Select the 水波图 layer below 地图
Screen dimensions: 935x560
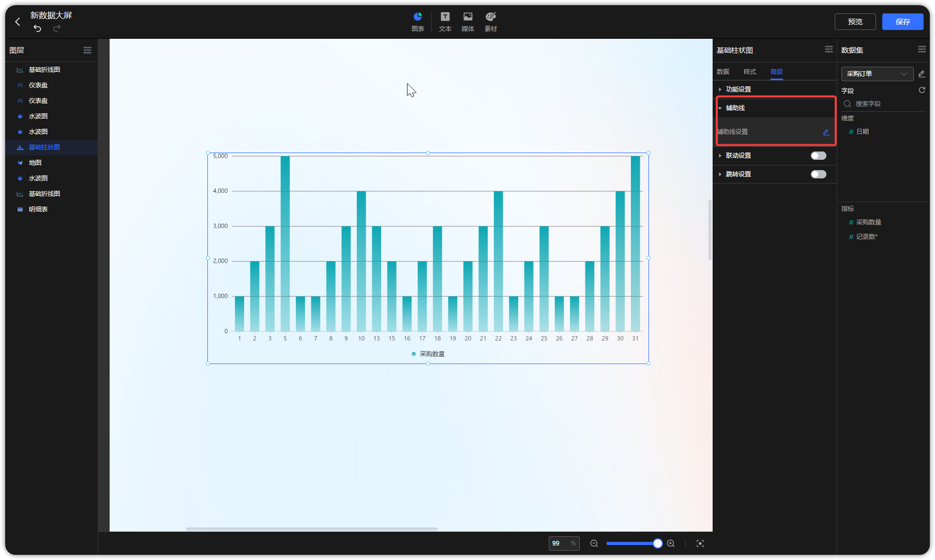point(52,178)
